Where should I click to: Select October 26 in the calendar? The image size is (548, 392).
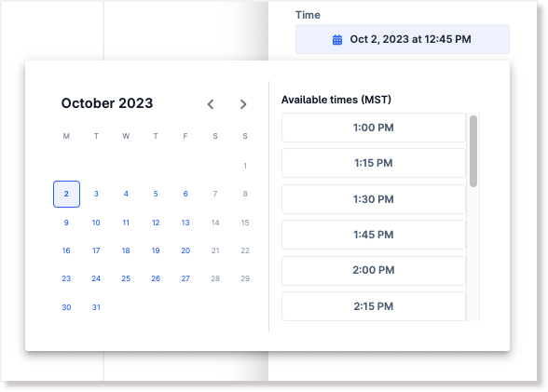coord(156,278)
